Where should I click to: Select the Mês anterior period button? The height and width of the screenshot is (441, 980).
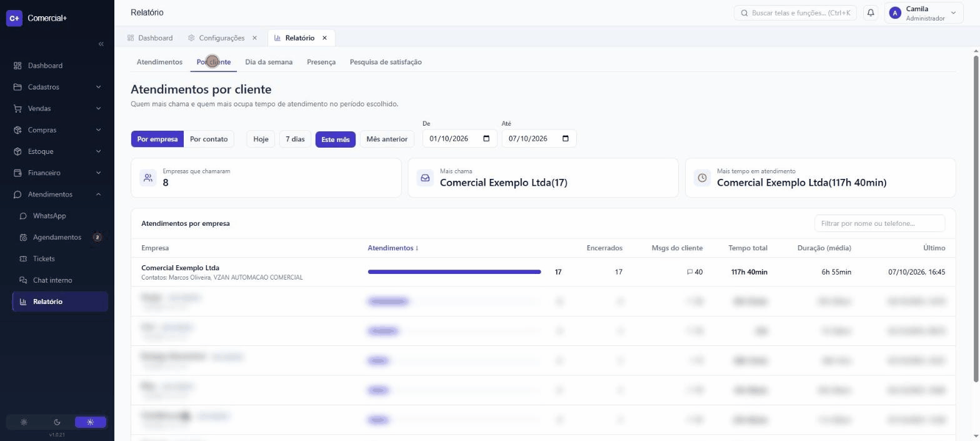click(x=387, y=139)
